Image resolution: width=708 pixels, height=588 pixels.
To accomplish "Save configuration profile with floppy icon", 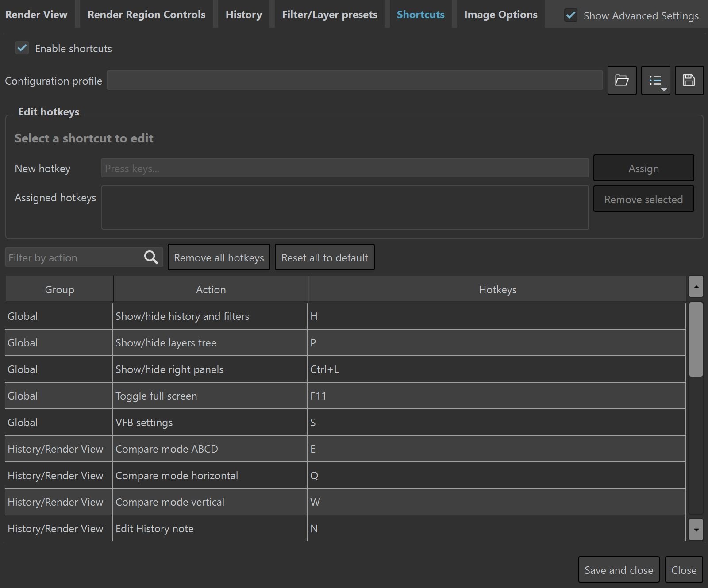I will pos(689,81).
